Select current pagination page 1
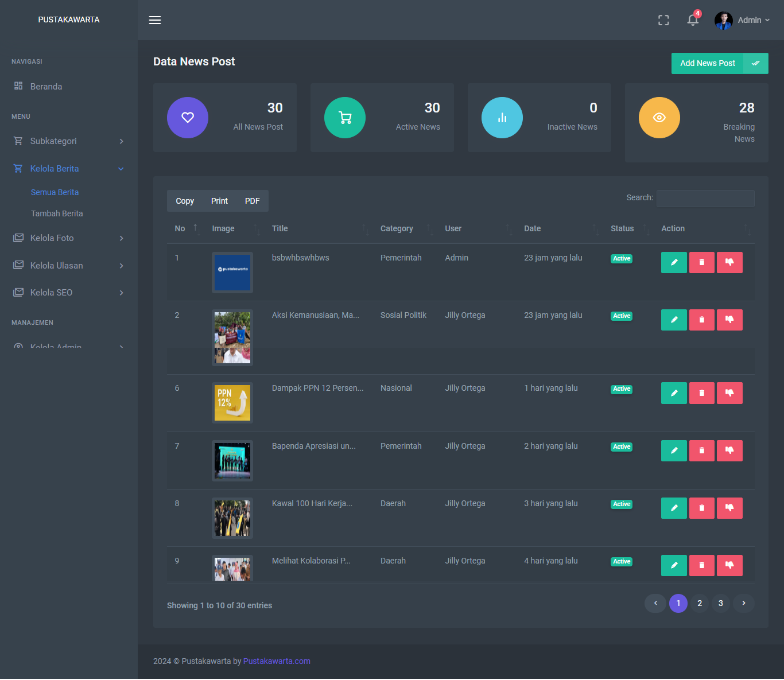 click(678, 603)
